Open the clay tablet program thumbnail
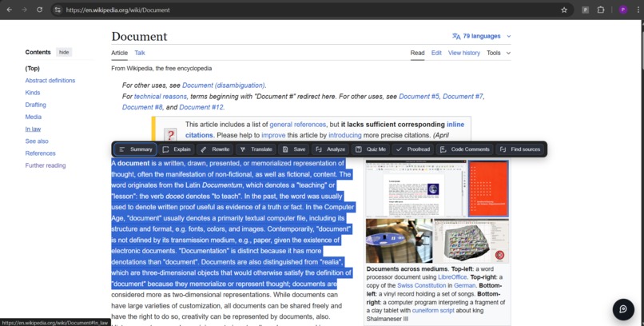Viewport: 644px width, 326px height. 471,241
